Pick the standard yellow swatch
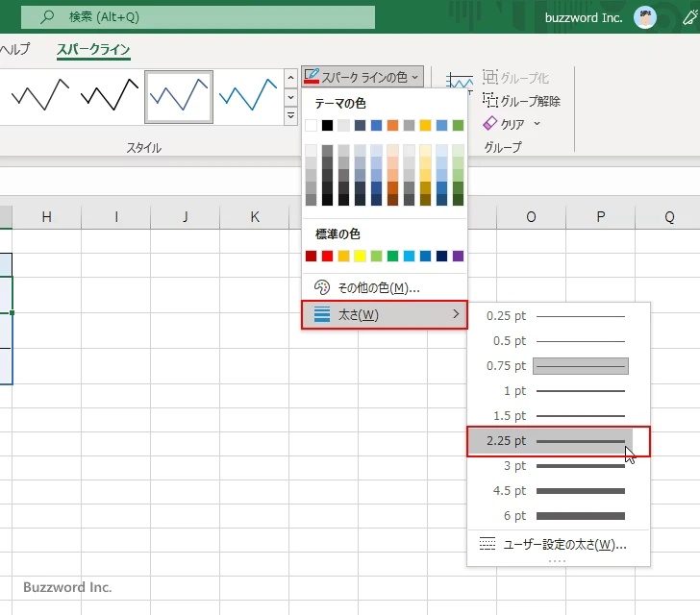This screenshot has height=615, width=700. click(360, 256)
